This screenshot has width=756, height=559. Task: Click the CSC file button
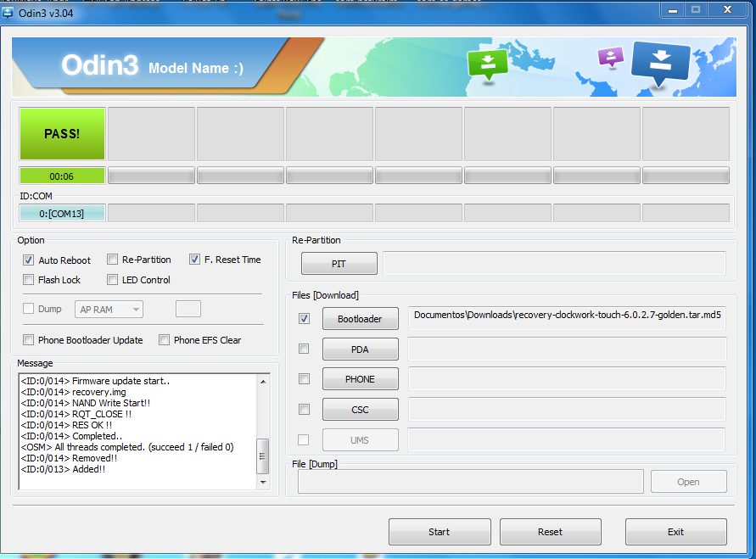[360, 409]
